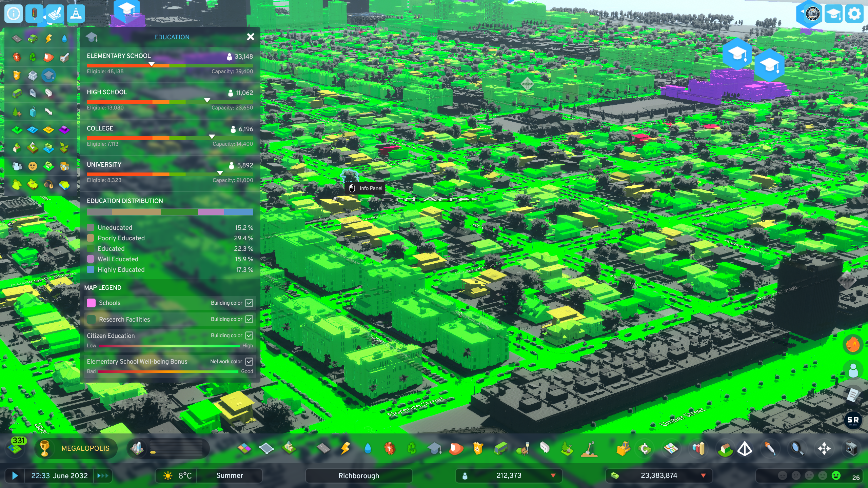868x488 pixels.
Task: Click the blue Highly Educated swatch
Action: coord(91,269)
